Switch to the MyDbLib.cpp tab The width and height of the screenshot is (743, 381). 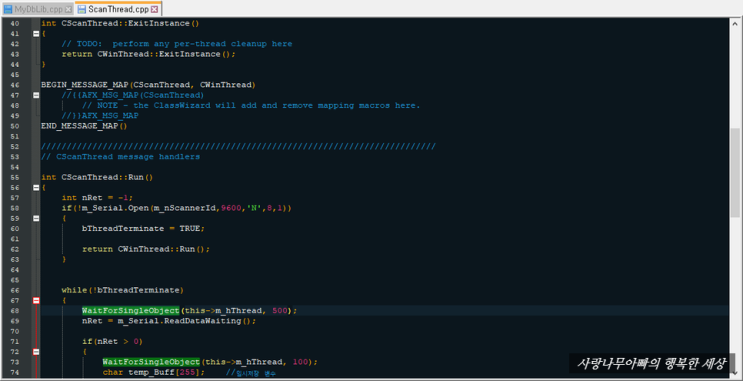click(37, 9)
